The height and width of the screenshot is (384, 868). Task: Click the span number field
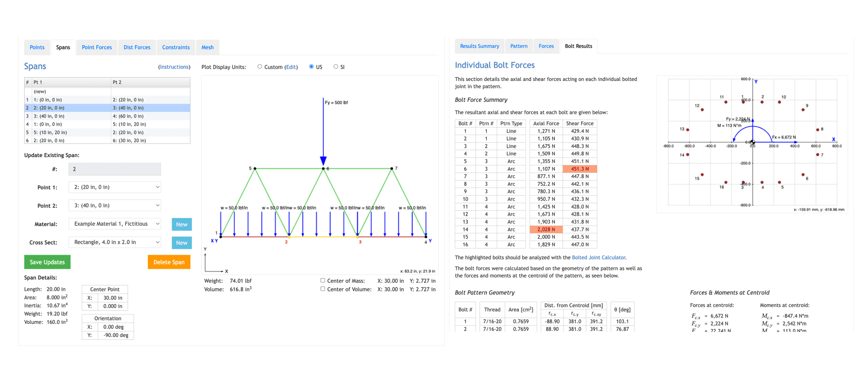[x=114, y=169]
